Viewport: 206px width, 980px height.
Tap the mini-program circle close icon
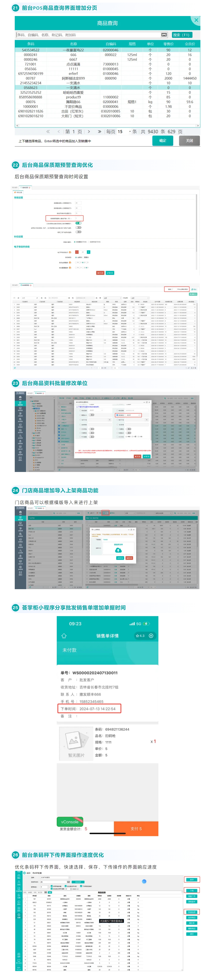coord(151,636)
